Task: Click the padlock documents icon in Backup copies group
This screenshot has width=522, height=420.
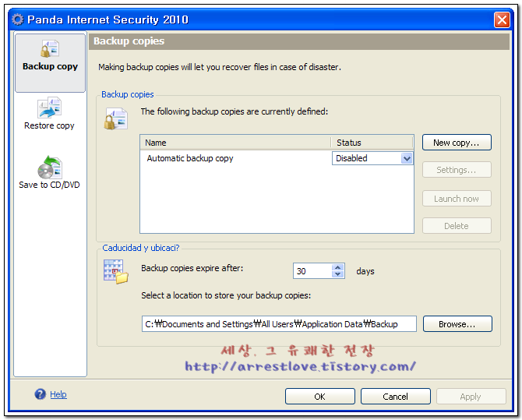Action: point(115,118)
